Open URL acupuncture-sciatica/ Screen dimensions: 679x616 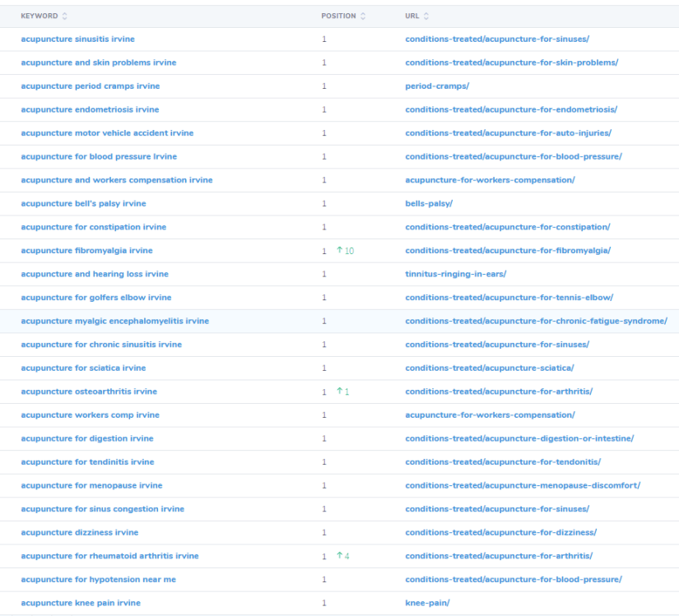tap(490, 368)
